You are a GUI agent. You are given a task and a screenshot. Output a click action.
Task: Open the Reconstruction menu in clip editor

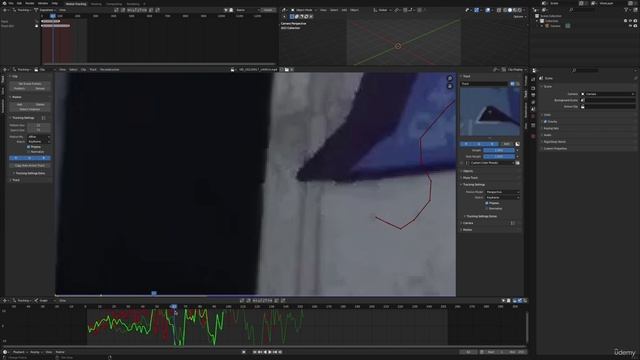tap(109, 70)
